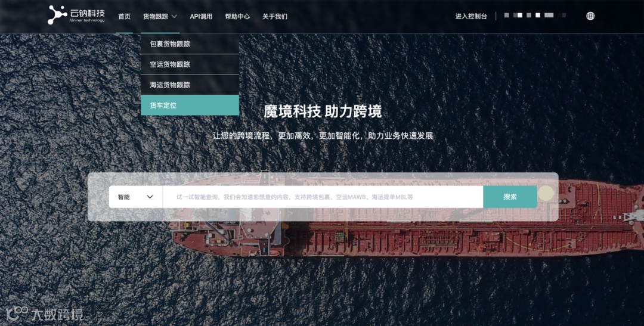This screenshot has height=326, width=644.
Task: Click the 大数跨境 watermark logo
Action: pos(44,314)
